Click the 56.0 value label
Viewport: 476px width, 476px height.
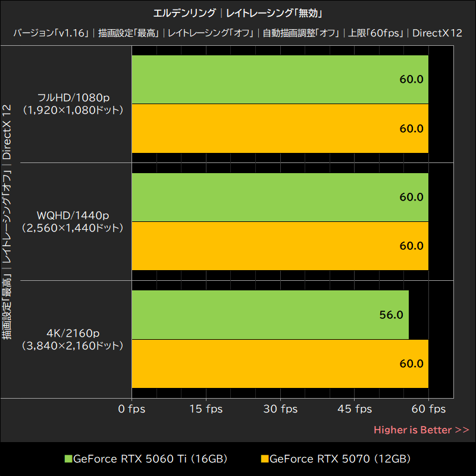(391, 315)
